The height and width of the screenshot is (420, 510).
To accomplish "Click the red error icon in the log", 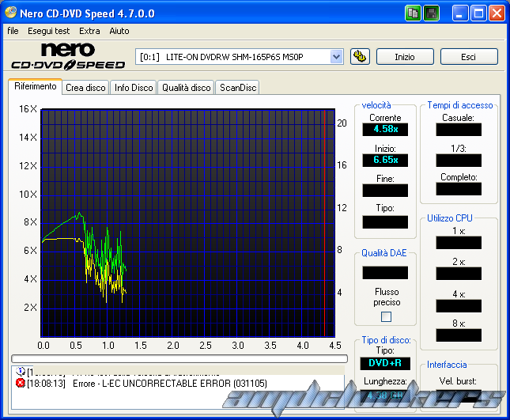I will pos(21,383).
